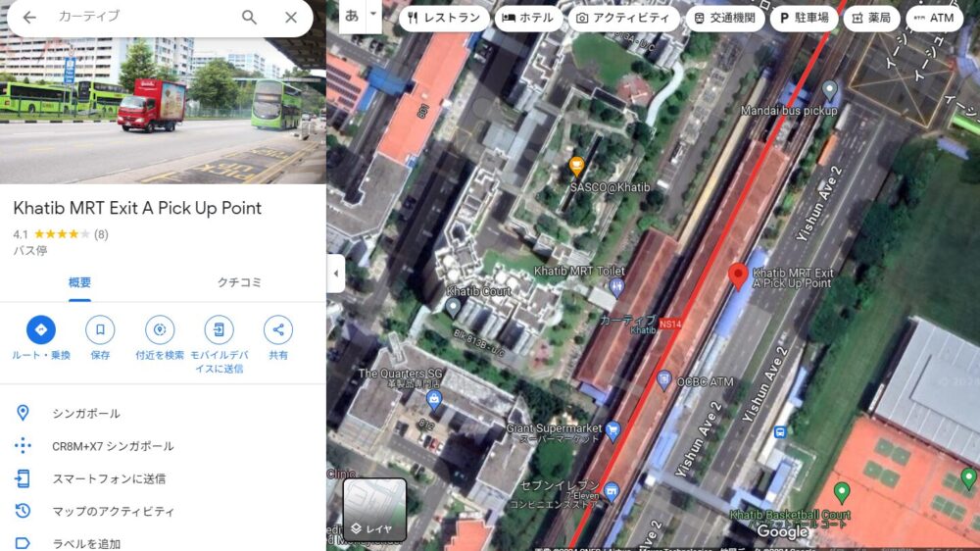Click the search nearby icon
This screenshot has width=980, height=551.
pyautogui.click(x=160, y=330)
